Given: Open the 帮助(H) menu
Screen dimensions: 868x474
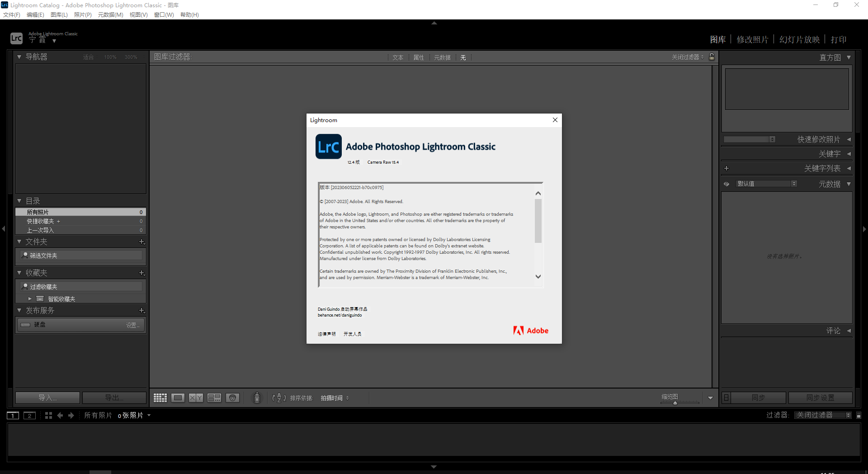Looking at the screenshot, I should tap(189, 14).
